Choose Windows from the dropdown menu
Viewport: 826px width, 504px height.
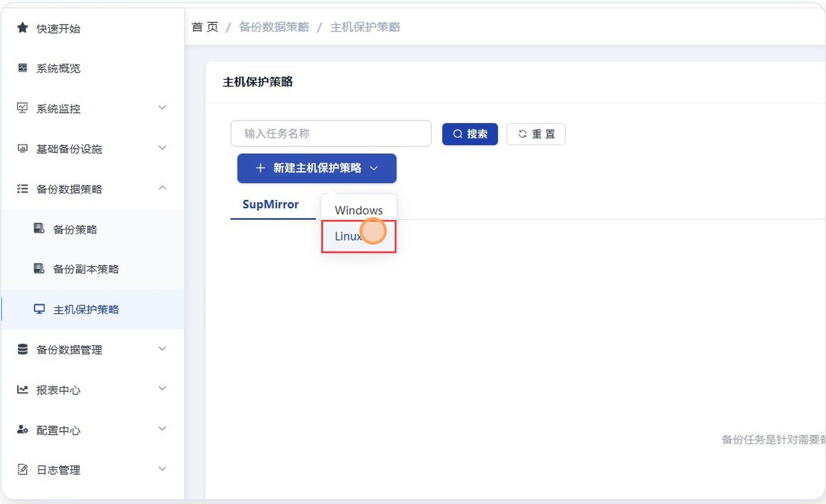click(359, 210)
